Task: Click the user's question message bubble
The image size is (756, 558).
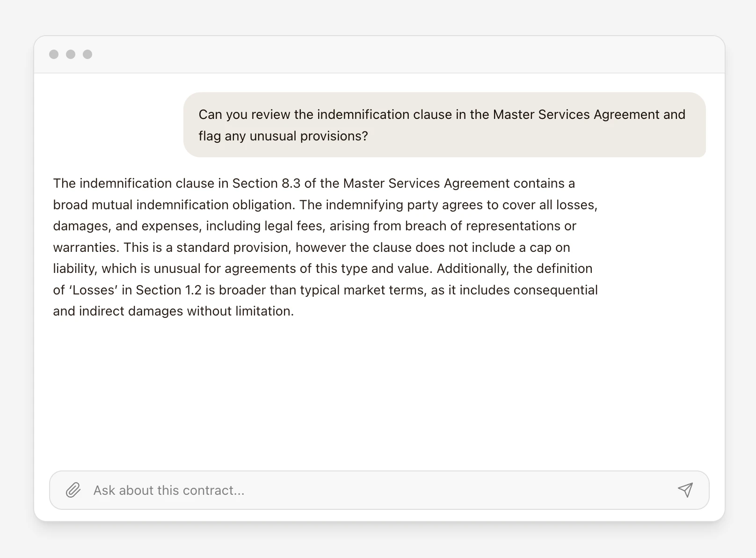Action: pos(444,125)
